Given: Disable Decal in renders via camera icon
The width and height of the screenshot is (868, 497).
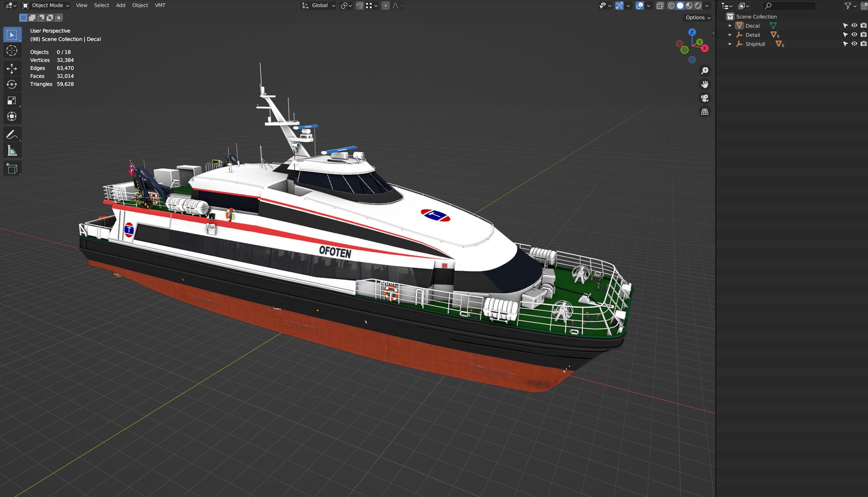Looking at the screenshot, I should 863,26.
